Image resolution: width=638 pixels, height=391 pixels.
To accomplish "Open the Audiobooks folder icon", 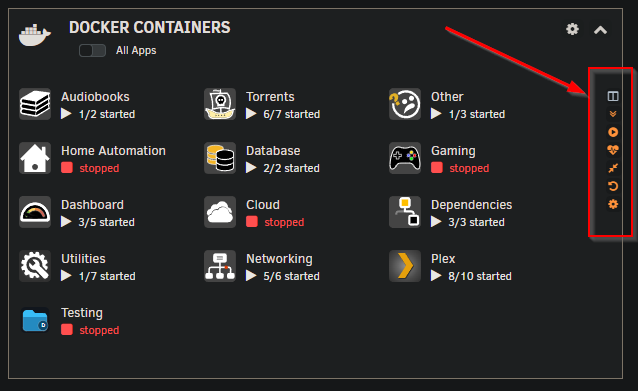I will click(35, 104).
